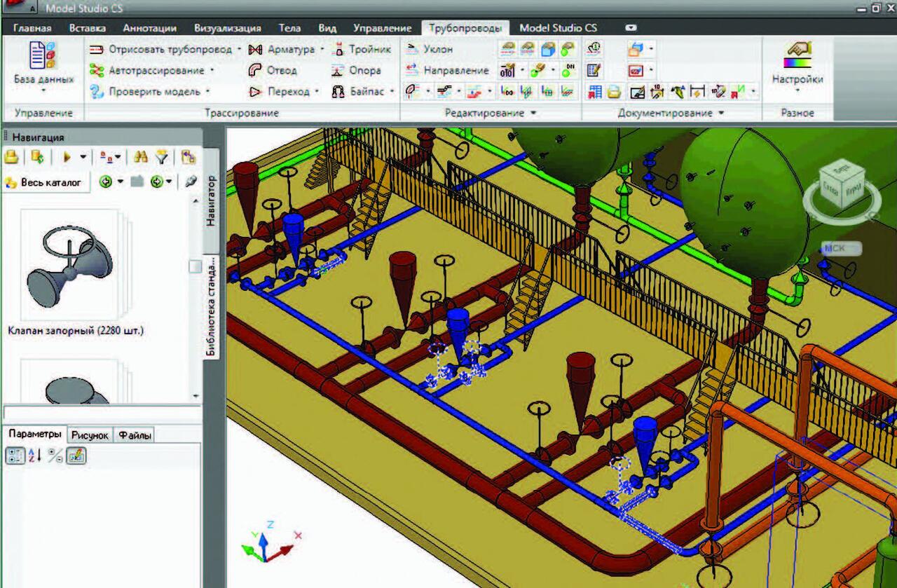Click the notepad with pencil icon in Документирование
Viewport: 897px width, 588px height.
[594, 70]
